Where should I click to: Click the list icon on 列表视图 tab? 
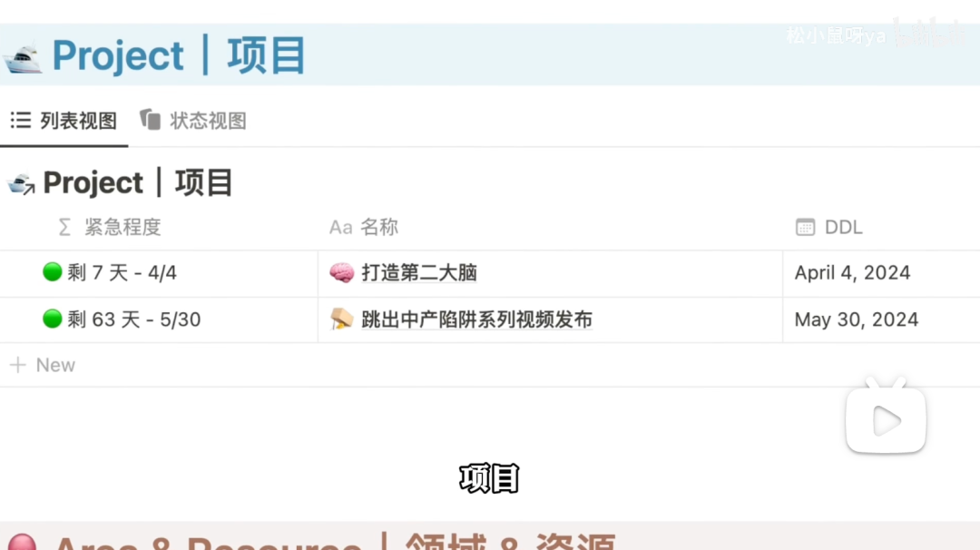[x=21, y=120]
